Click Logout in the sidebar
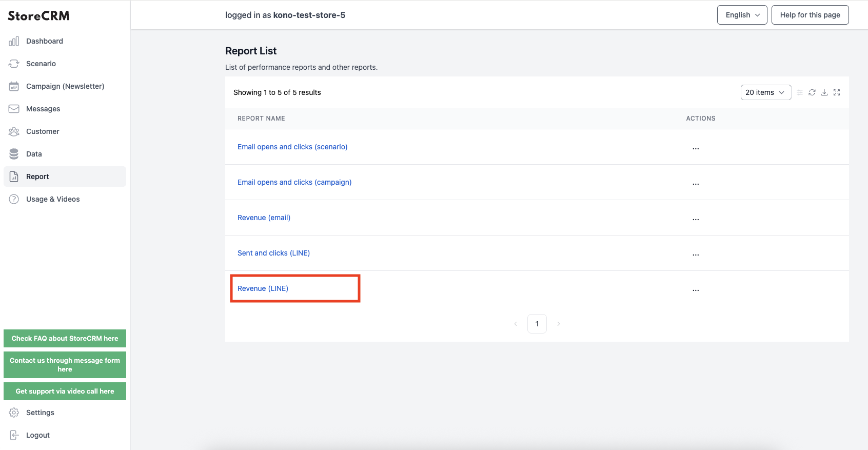The width and height of the screenshot is (868, 450). pyautogui.click(x=65, y=435)
